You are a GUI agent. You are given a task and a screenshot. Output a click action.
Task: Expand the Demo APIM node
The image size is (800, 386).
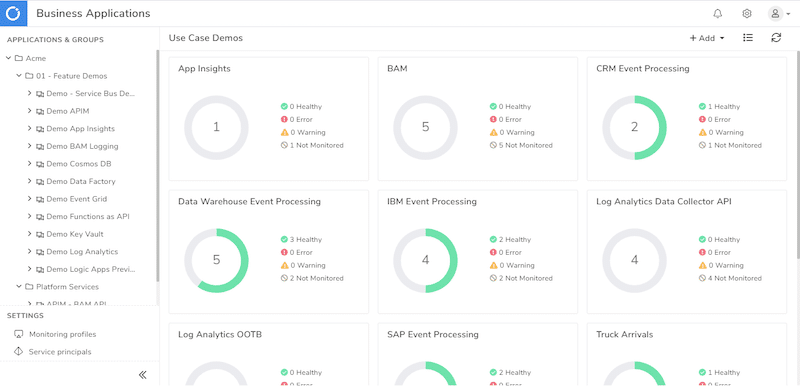(30, 111)
